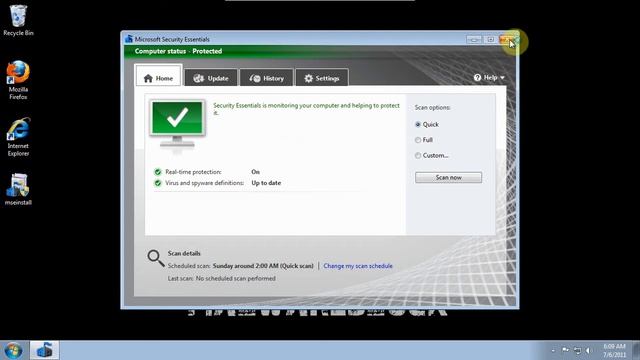
Task: Minimize the Security Essentials window
Action: [474, 40]
